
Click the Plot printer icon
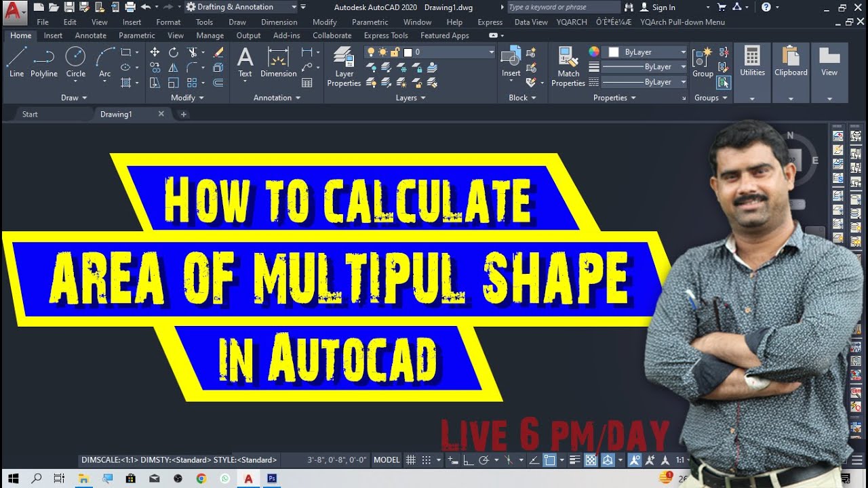click(x=130, y=7)
